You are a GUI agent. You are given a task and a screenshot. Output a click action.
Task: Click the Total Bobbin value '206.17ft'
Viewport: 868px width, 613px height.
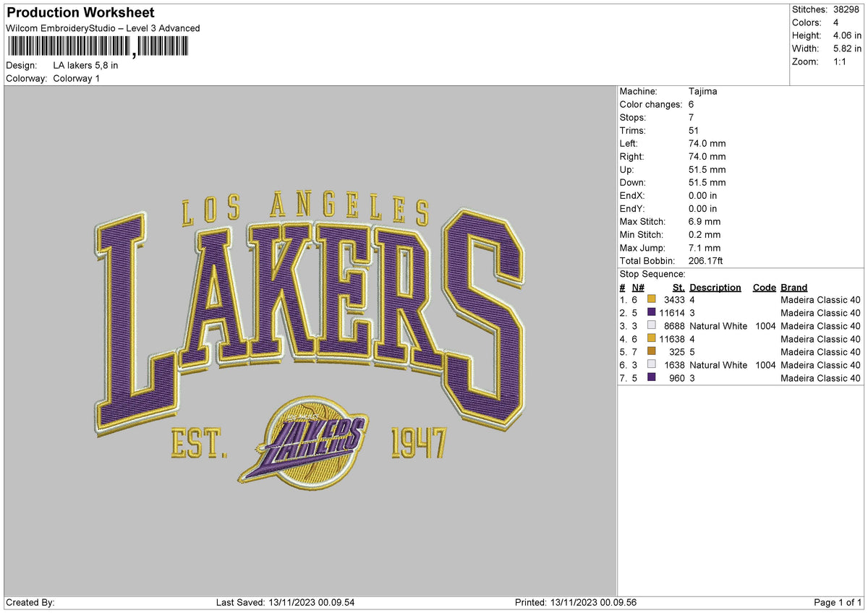click(x=707, y=261)
